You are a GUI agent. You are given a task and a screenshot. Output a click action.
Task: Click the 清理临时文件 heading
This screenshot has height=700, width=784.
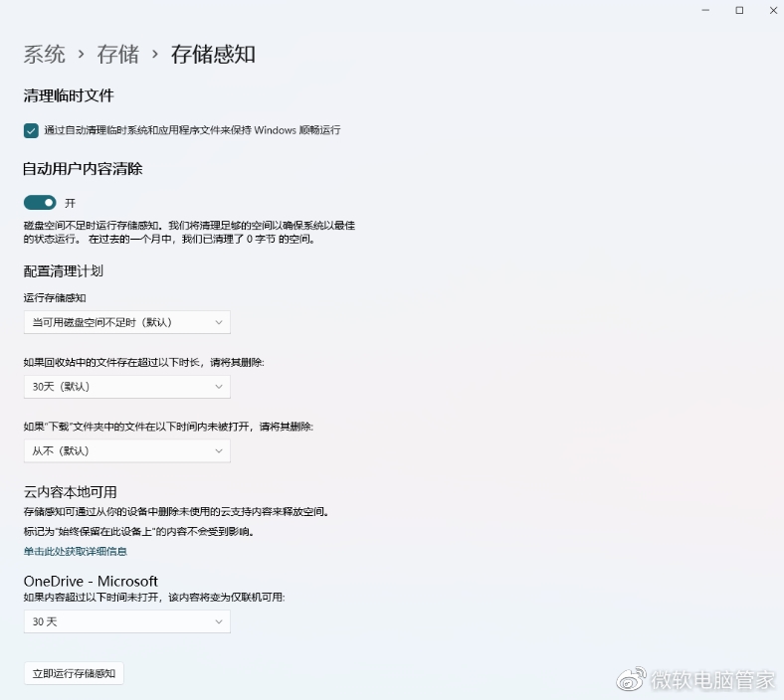(x=69, y=95)
